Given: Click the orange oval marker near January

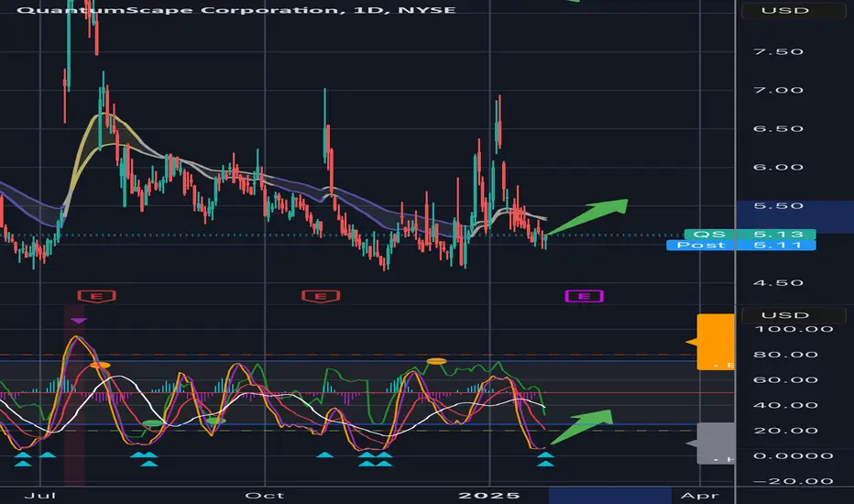Looking at the screenshot, I should click(x=436, y=361).
